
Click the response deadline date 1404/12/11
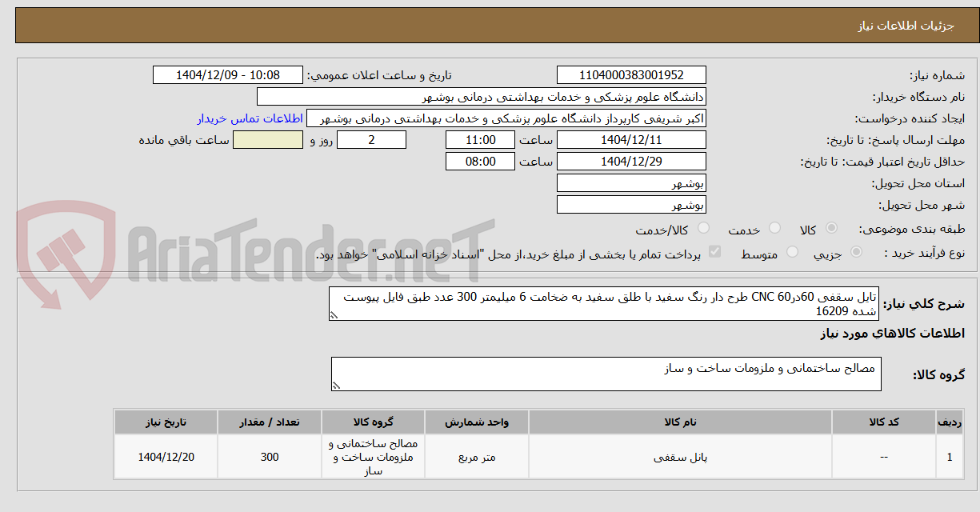point(631,140)
